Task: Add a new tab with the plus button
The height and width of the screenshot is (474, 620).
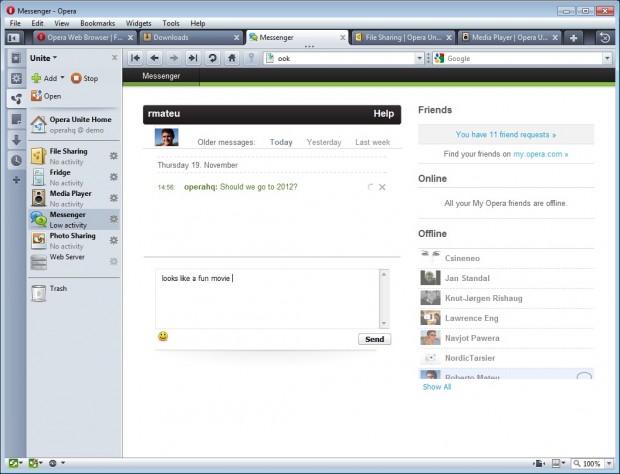Action: coord(573,38)
